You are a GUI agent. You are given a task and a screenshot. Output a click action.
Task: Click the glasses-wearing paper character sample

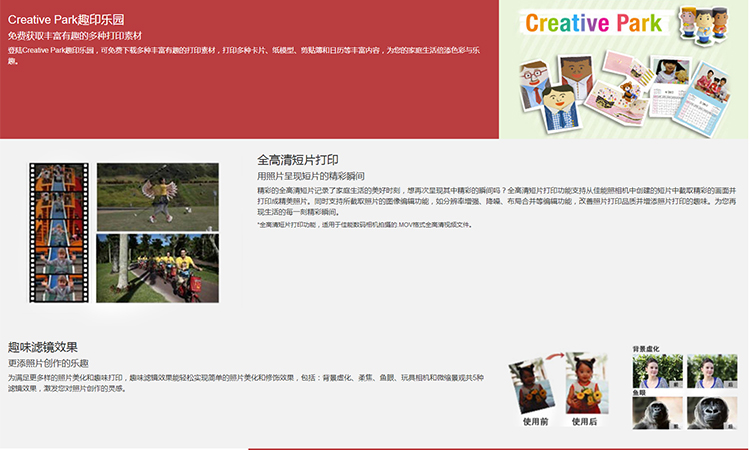535,84
